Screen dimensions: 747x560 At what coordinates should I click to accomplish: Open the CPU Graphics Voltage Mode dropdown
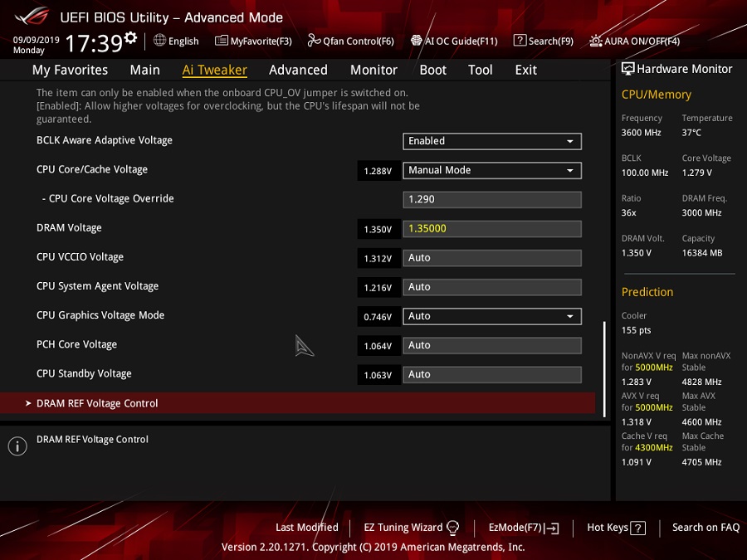pyautogui.click(x=492, y=316)
